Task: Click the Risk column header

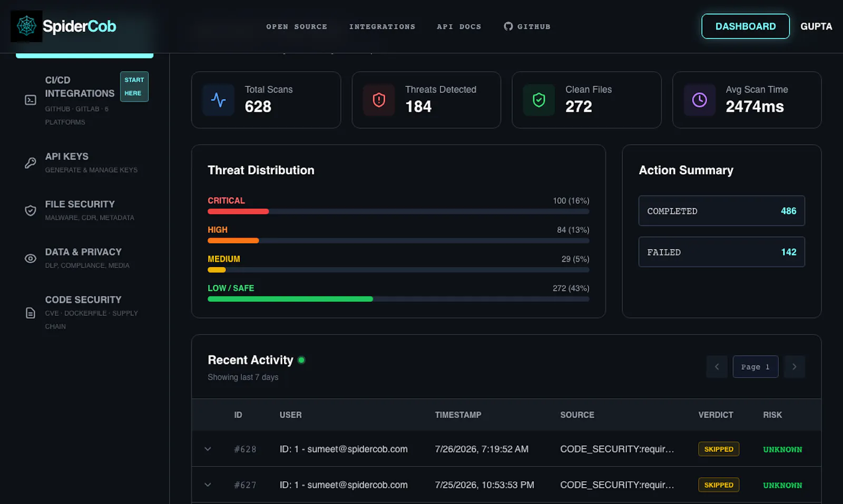Action: 772,415
